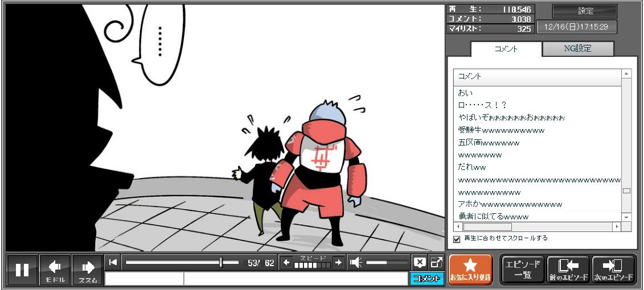Increase playback speed with right arrow
This screenshot has width=644, height=290.
coord(338,262)
